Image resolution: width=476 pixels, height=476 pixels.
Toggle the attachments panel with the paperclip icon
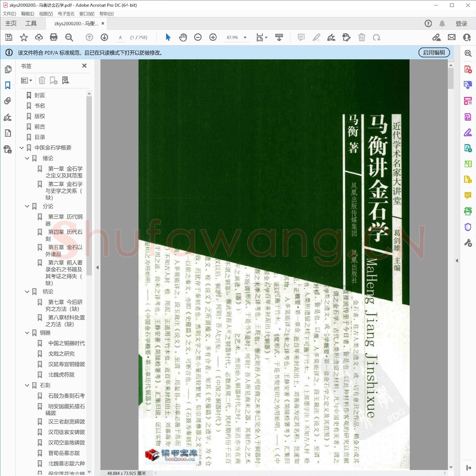point(8,101)
